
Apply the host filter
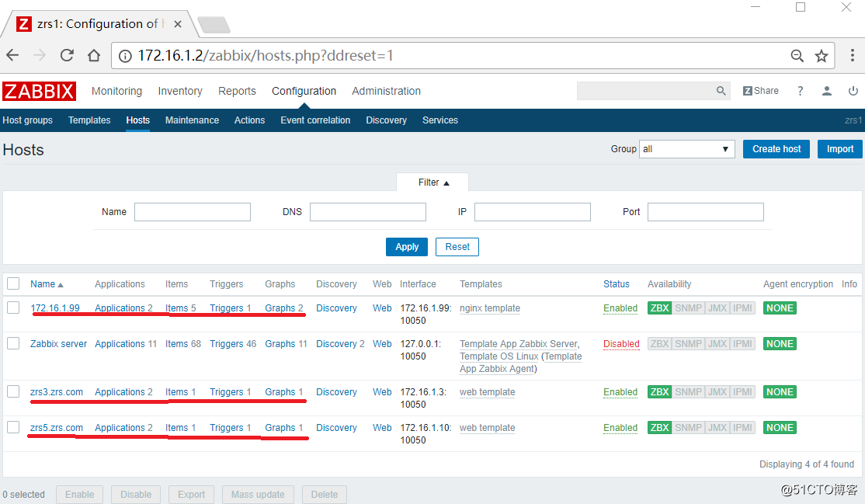tap(407, 247)
